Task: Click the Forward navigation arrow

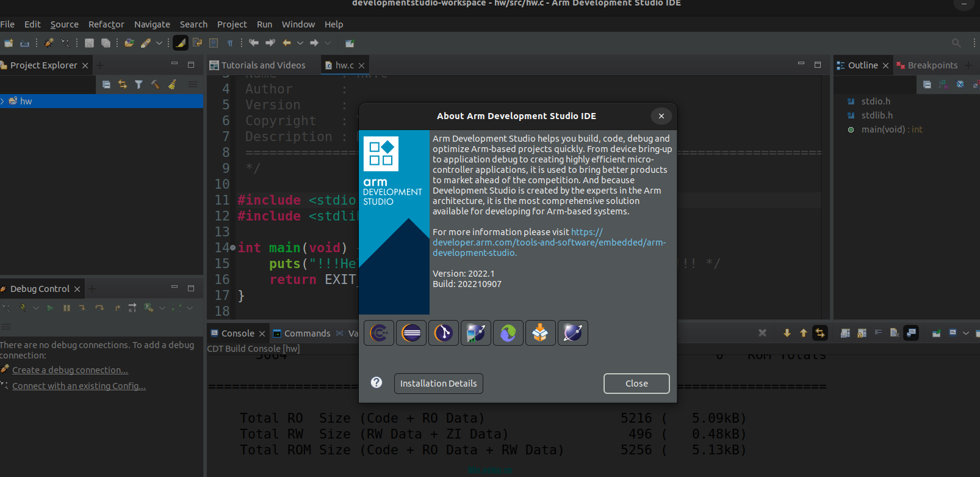Action: click(314, 43)
